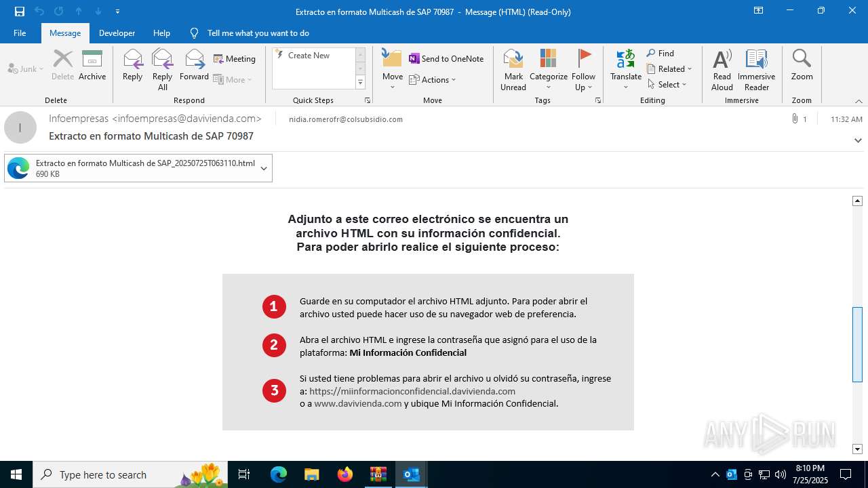Viewport: 868px width, 488px height.
Task: Go to the next item with the down arrow
Action: 98,12
